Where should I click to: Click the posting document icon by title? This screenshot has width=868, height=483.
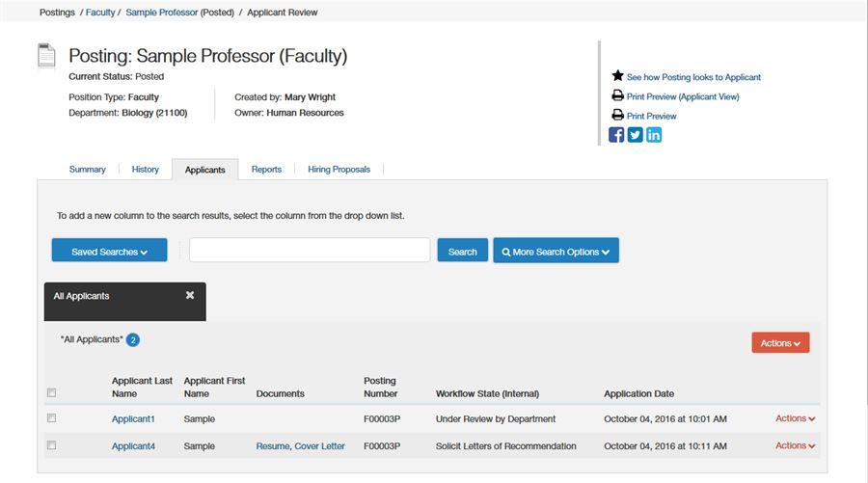[x=47, y=56]
